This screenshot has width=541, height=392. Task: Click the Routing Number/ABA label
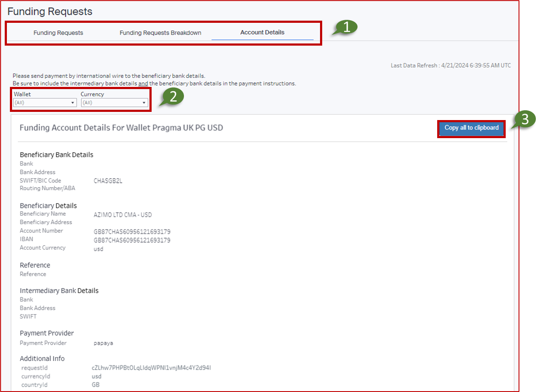point(47,188)
